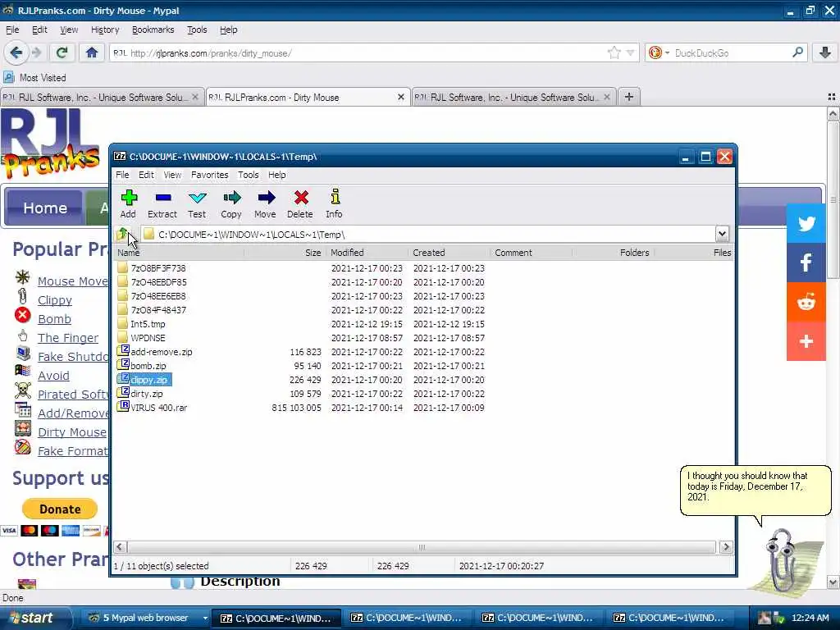840x630 pixels.
Task: Open browser History menu
Action: pos(105,30)
